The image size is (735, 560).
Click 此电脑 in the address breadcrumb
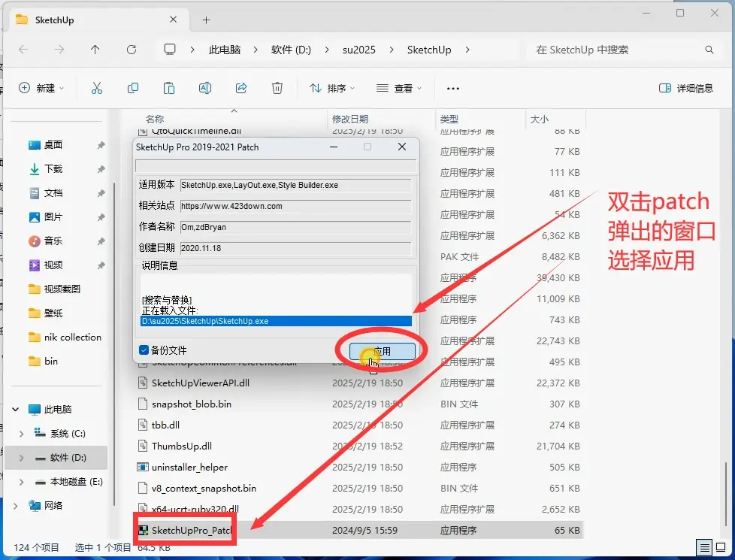225,50
